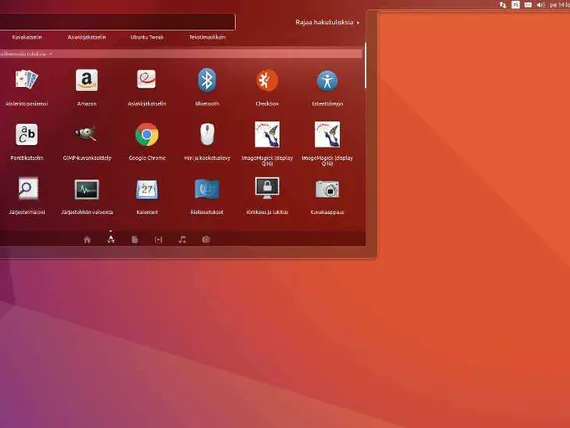Open the network indicator in top panel
This screenshot has height=428, width=570.
coord(503,5)
